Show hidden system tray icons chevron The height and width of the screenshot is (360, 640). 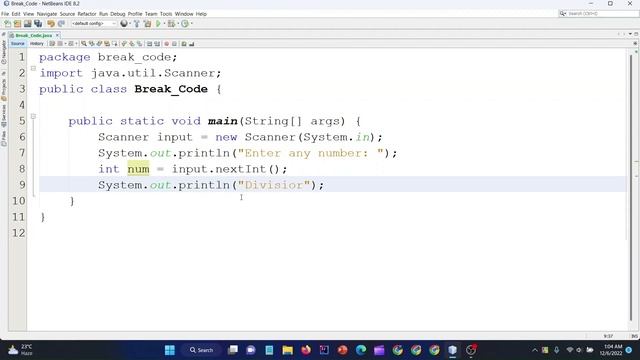(535, 350)
